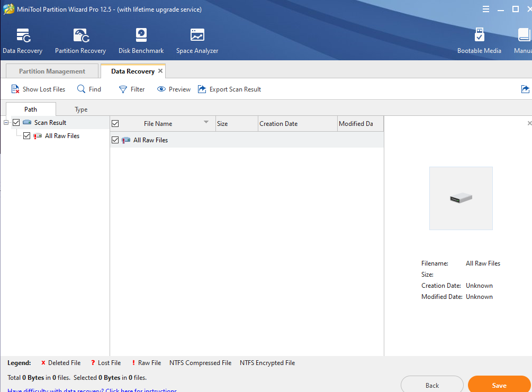This screenshot has height=392, width=532.
Task: Toggle the All Raw Files checkbox in the file list
Action: pos(115,140)
